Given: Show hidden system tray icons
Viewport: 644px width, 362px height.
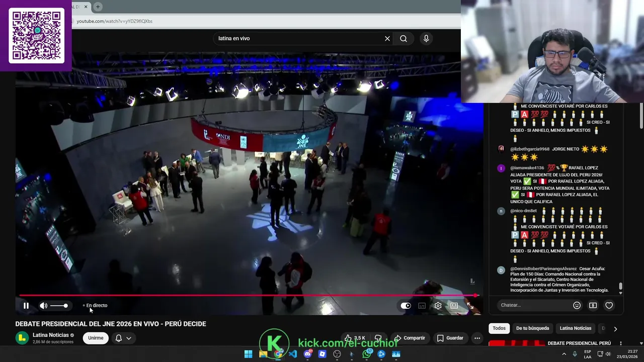Looking at the screenshot, I should click(x=563, y=354).
